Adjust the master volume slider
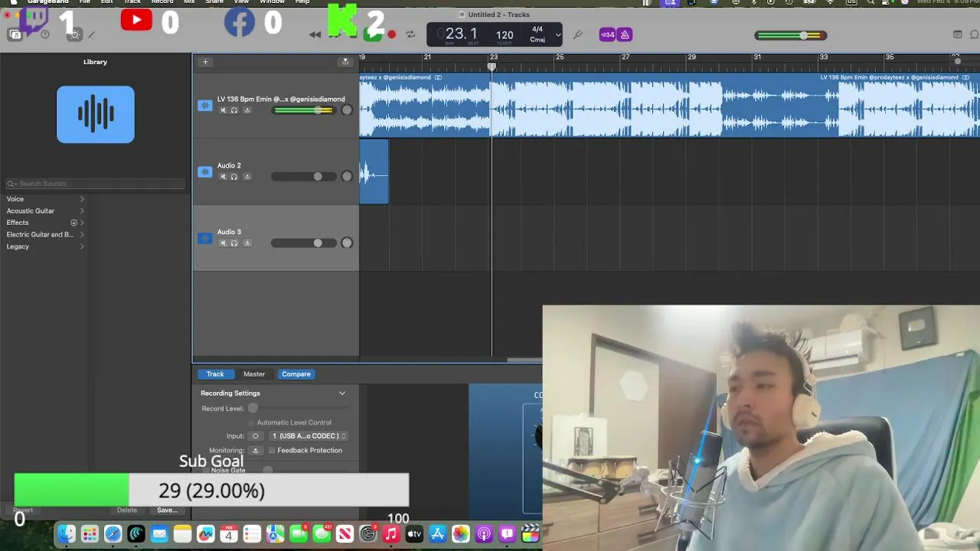Screen dimensions: 980x551 [790, 35]
